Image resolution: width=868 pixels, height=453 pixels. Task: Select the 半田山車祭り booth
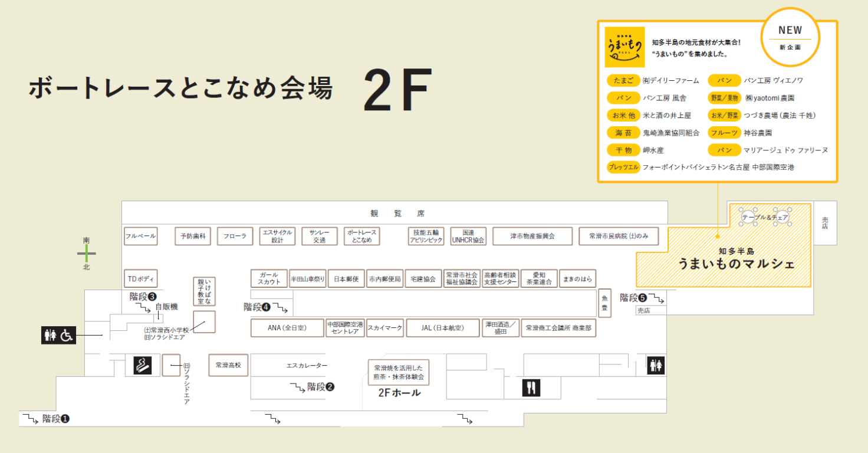pyautogui.click(x=308, y=278)
